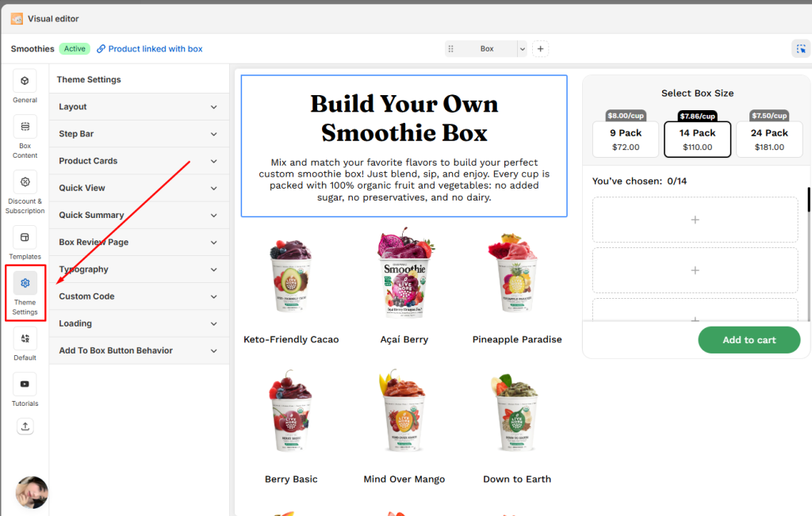Open the Templates sidebar icon
812x516 pixels.
pos(25,237)
